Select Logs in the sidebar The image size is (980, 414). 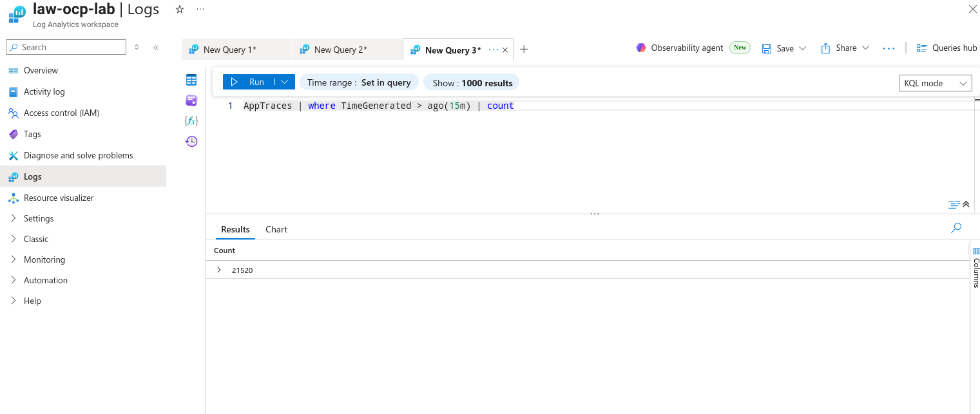click(83, 176)
